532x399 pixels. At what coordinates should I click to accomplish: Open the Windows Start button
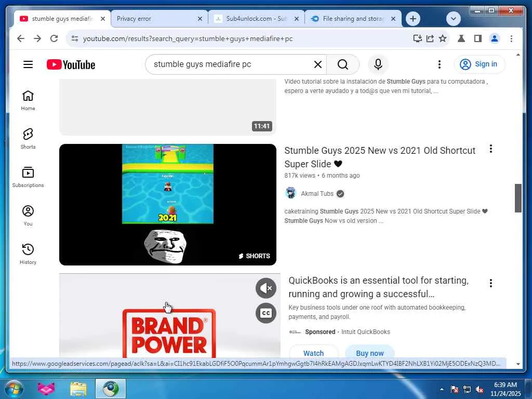tap(13, 389)
